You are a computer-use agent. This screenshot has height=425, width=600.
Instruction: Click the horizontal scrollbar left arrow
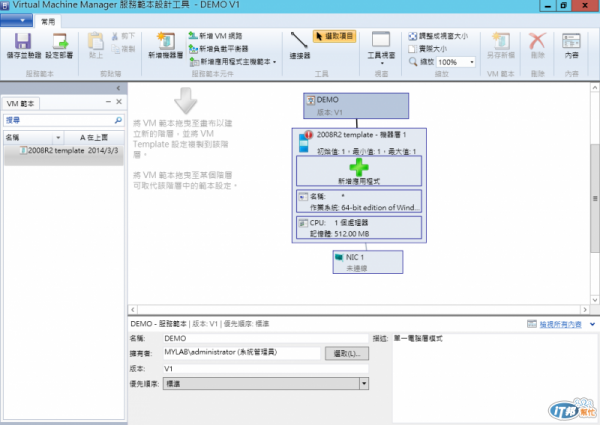pyautogui.click(x=133, y=309)
